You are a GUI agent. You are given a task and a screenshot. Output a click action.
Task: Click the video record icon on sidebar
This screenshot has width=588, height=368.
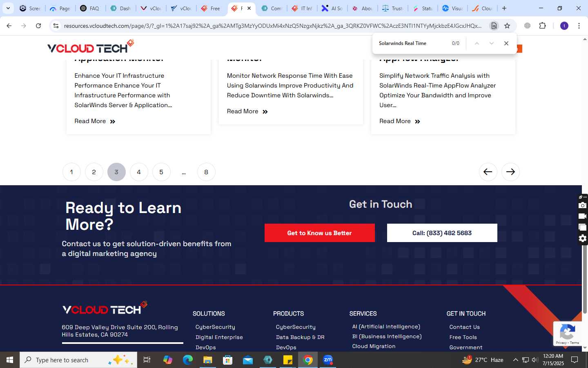(583, 216)
